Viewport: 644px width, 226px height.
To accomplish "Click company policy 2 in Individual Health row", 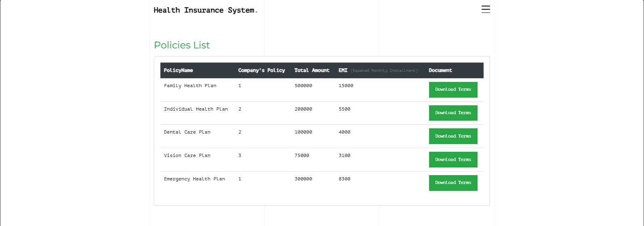I will pyautogui.click(x=240, y=109).
